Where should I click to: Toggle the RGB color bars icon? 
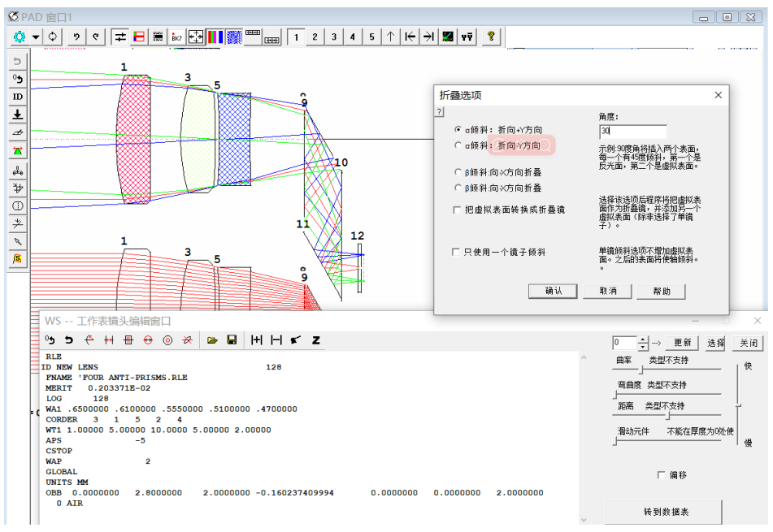pyautogui.click(x=215, y=37)
